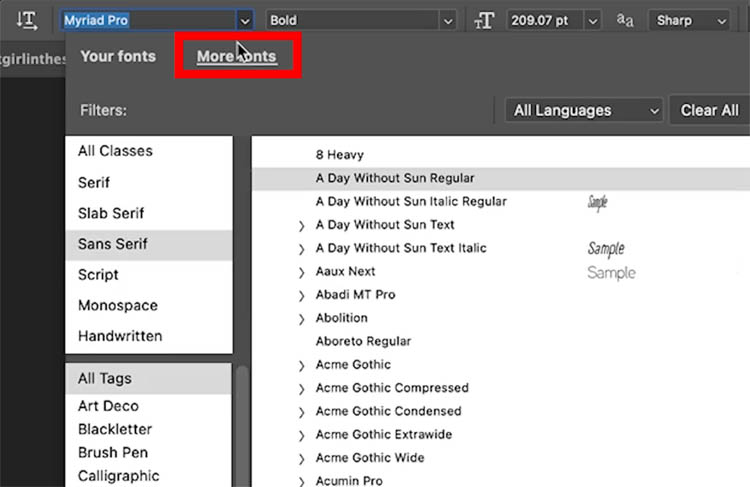Select the Art Deco tag
Viewport: 750px width, 487px height.
pos(149,406)
